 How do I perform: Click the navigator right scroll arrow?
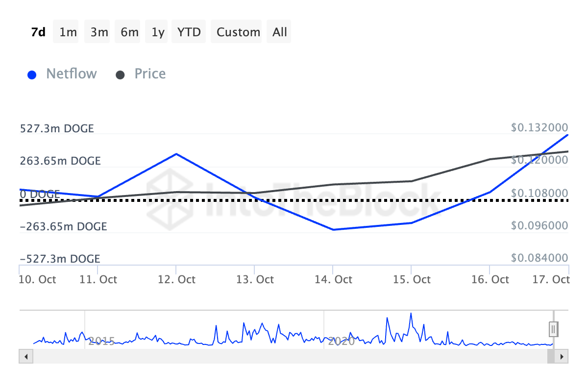563,356
